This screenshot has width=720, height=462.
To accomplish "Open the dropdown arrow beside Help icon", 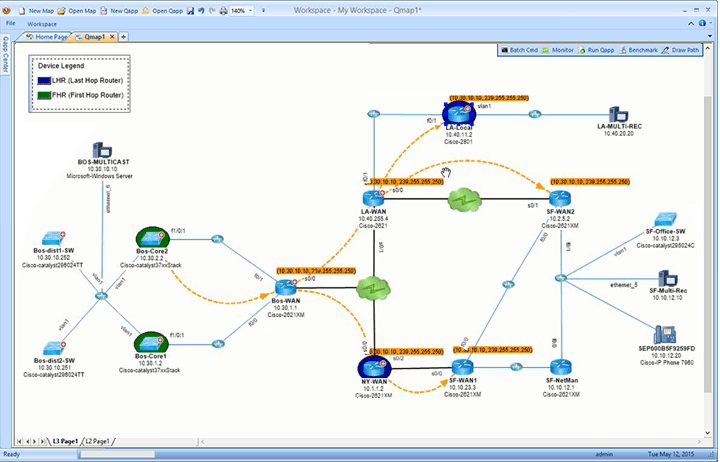I will click(710, 23).
